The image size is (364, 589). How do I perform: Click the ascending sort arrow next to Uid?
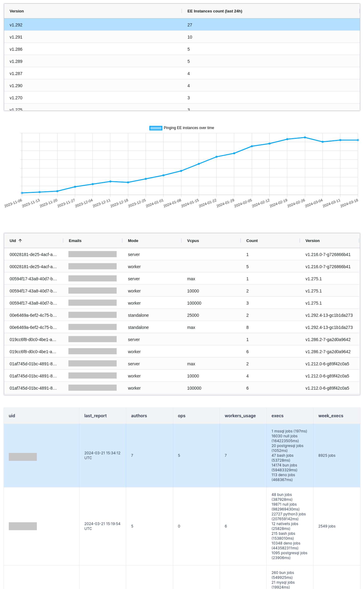[20, 241]
